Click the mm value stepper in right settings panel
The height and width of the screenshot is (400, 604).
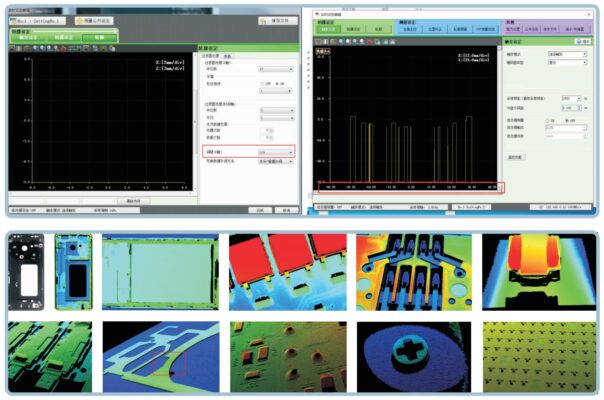click(x=571, y=108)
